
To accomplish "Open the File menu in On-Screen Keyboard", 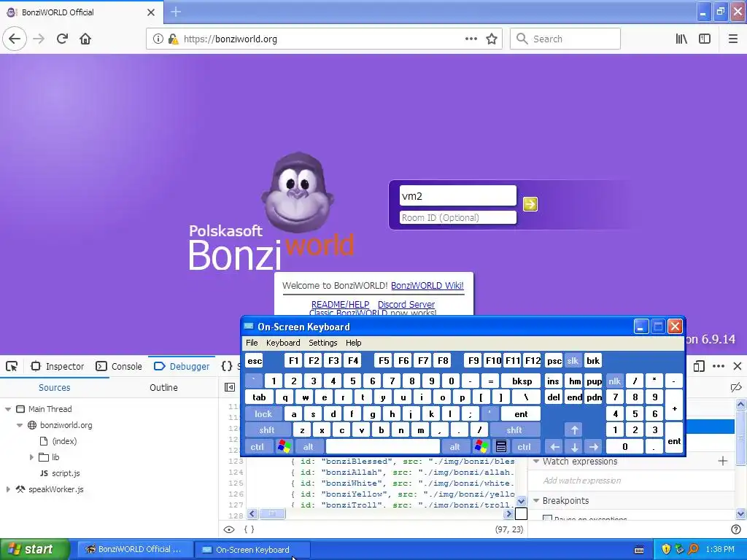I will pos(252,343).
